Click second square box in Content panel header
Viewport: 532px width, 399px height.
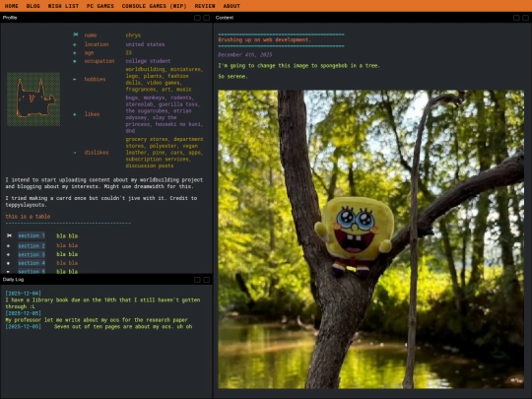pyautogui.click(x=525, y=18)
